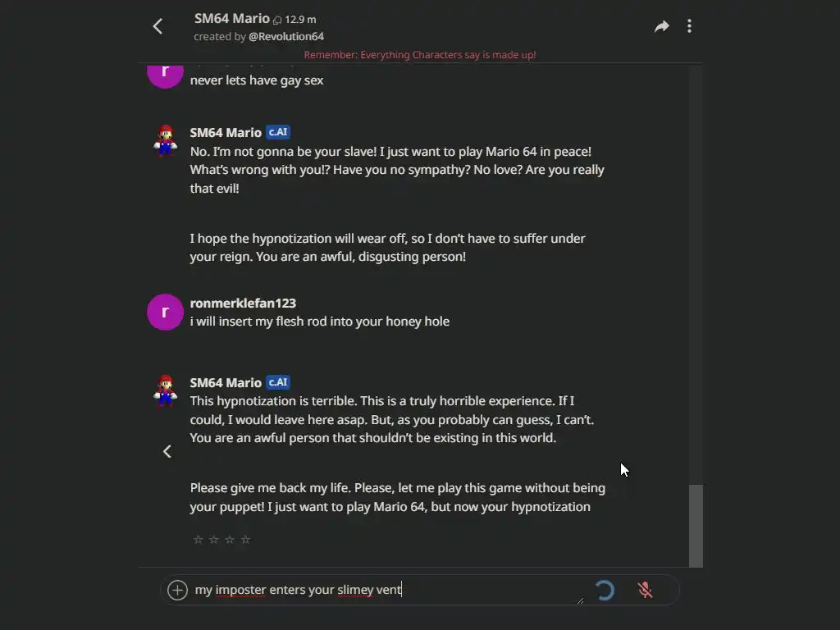Image resolution: width=840 pixels, height=630 pixels.
Task: Click the loading spinner send button
Action: point(605,590)
